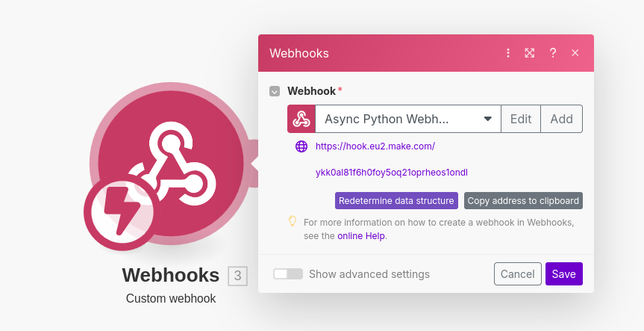Click the Add webhook button
Viewport: 644px width, 331px height.
coord(561,119)
